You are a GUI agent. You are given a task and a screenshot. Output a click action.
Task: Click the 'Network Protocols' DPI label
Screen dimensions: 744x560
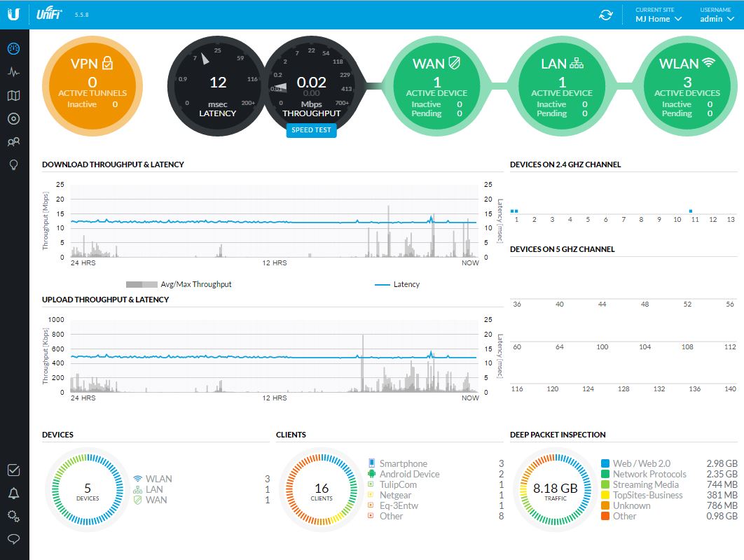pos(649,474)
